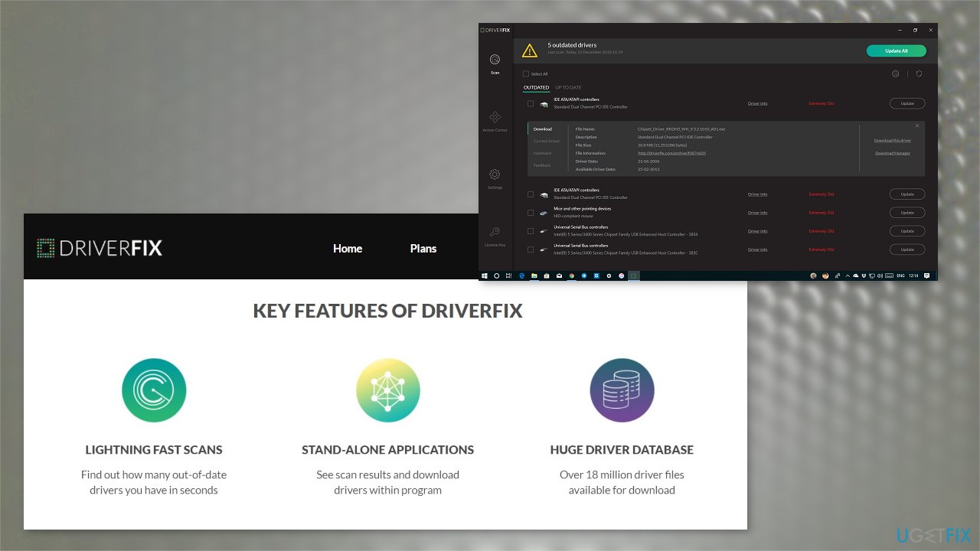
Task: Open the Windows Start menu
Action: tap(485, 275)
